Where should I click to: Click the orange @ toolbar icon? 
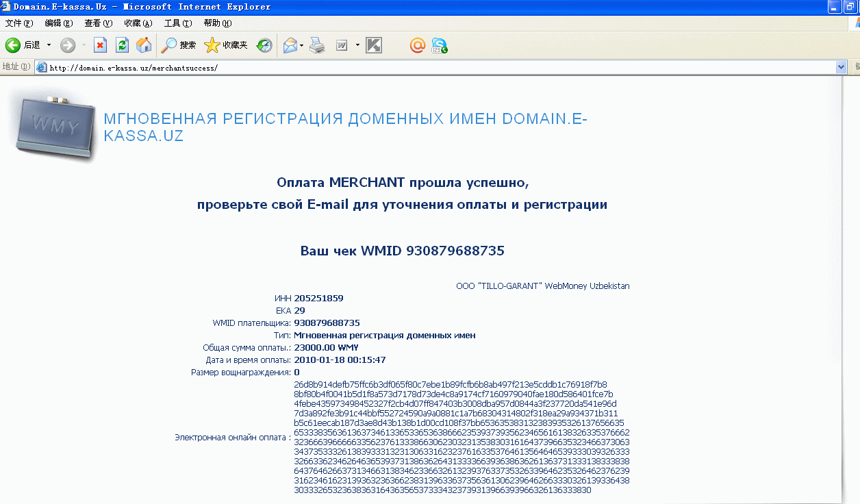[418, 45]
